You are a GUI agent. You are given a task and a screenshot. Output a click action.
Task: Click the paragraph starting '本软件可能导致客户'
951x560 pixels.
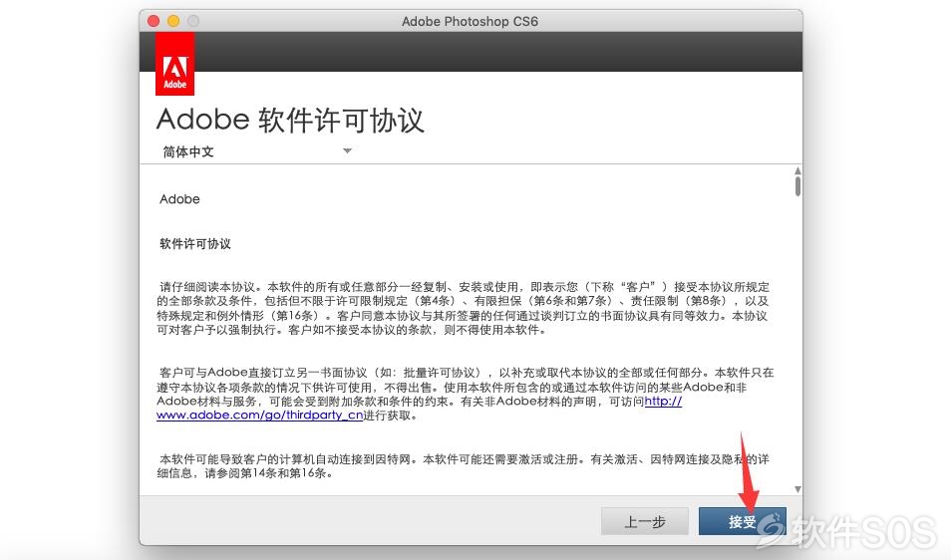click(x=464, y=466)
